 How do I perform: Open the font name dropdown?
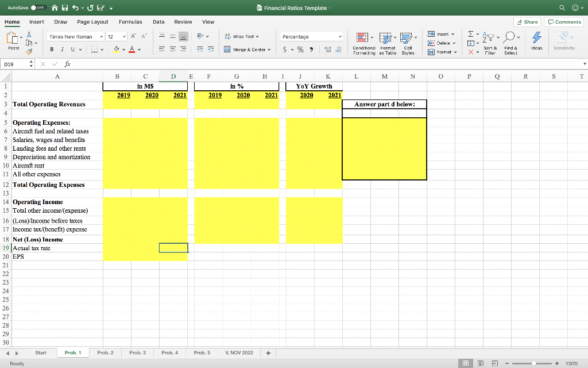pyautogui.click(x=101, y=36)
